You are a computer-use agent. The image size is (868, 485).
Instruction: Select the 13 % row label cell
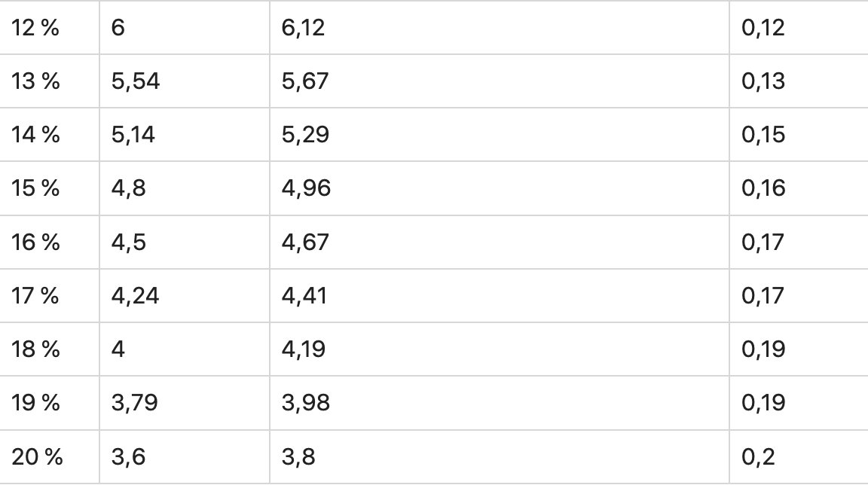(x=35, y=81)
